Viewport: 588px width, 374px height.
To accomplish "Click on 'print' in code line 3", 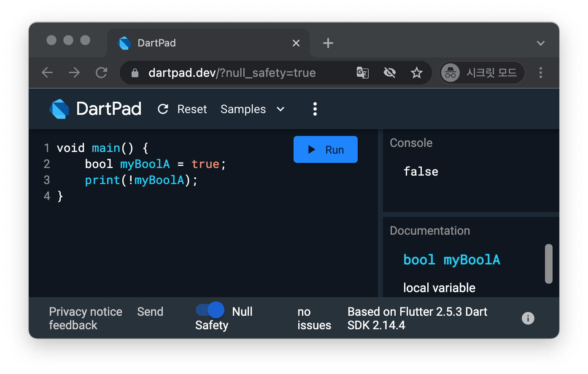I will pos(102,180).
